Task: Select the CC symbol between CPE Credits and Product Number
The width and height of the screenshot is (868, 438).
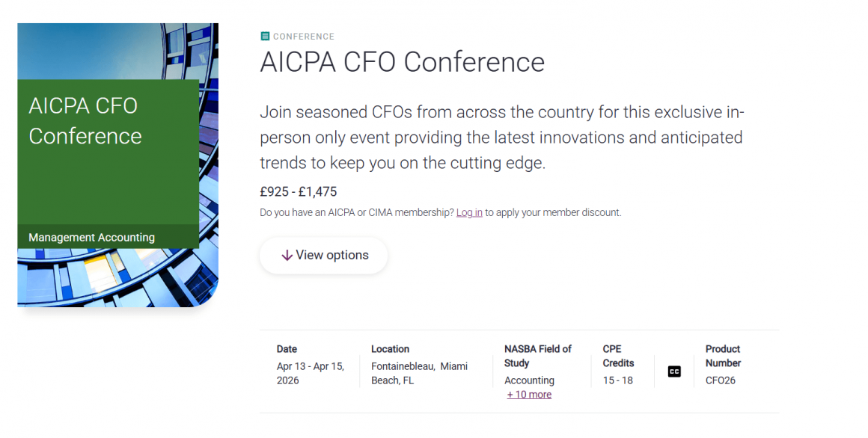Action: (673, 371)
